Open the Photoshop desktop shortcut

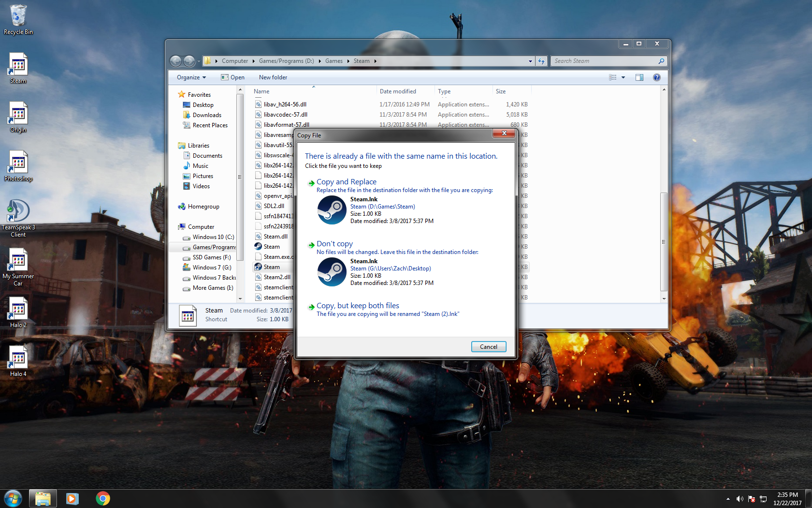point(18,166)
